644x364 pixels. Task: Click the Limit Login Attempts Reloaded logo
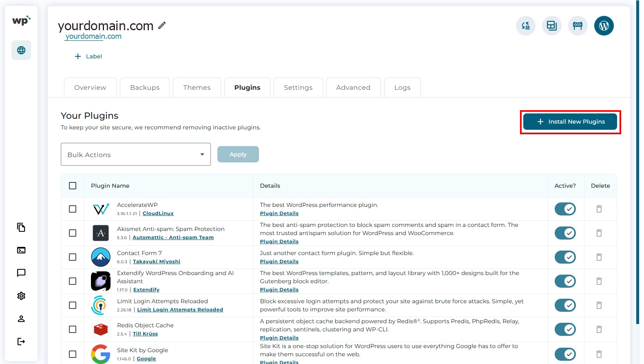tap(100, 305)
